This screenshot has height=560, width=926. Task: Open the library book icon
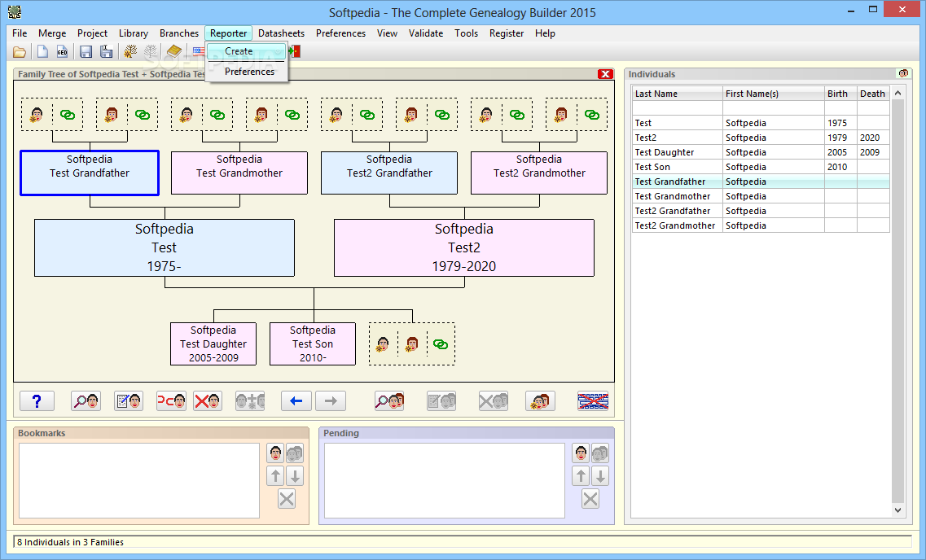click(x=173, y=52)
